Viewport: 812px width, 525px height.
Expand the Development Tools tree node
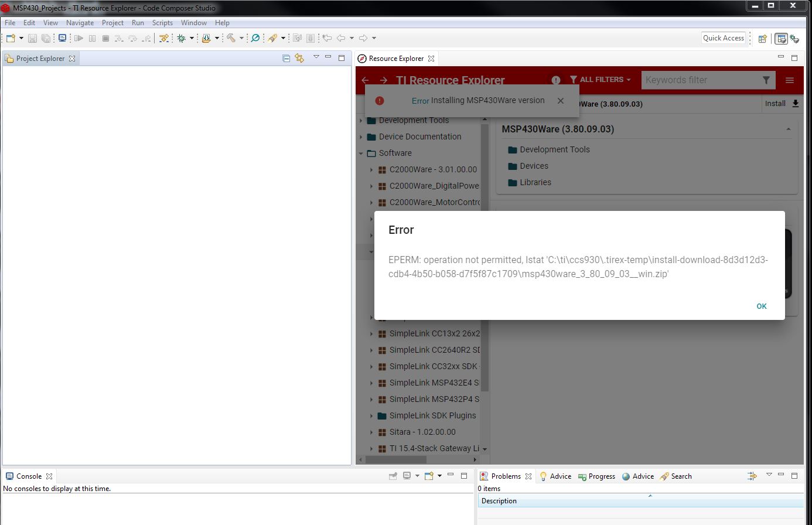tap(361, 120)
